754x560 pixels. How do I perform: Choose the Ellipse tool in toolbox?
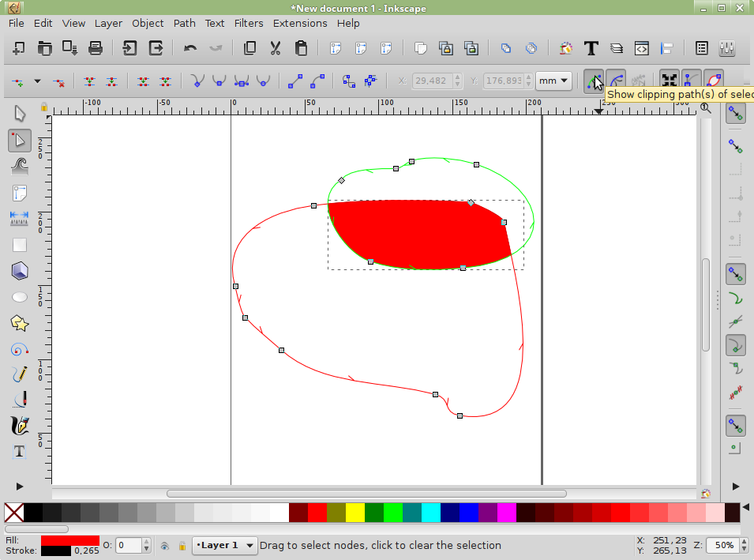click(x=20, y=297)
